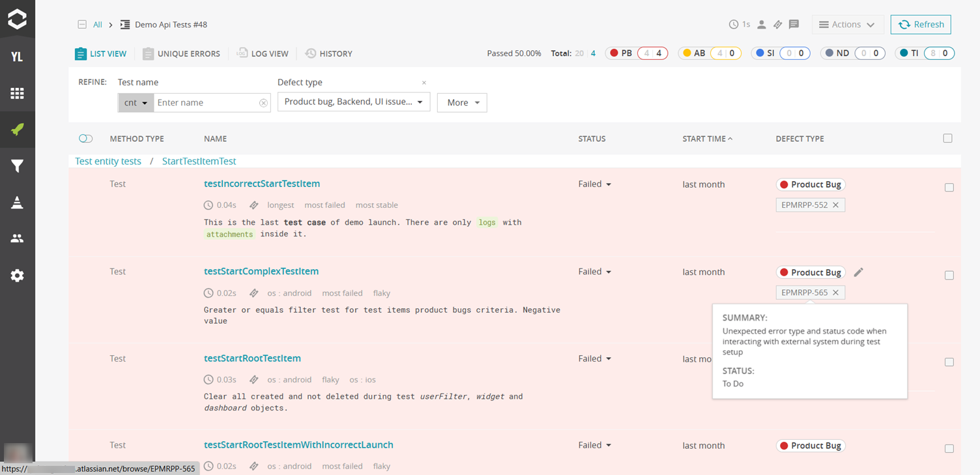Screen dimensions: 980x475
Task: Open the EPMRPP-565 issue ticket link
Action: [804, 293]
